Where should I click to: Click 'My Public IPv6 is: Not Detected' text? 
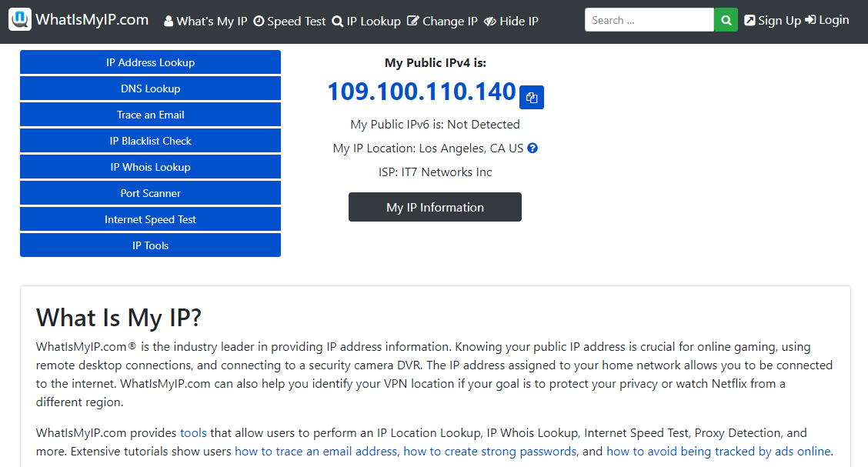pyautogui.click(x=435, y=125)
